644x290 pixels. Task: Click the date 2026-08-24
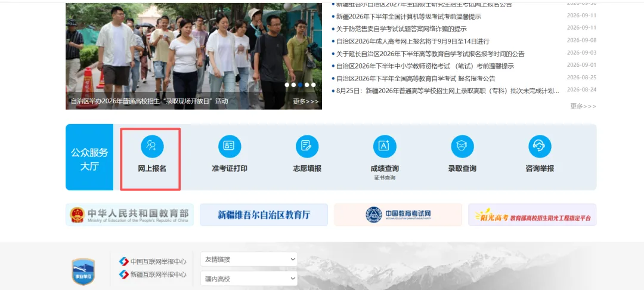(x=581, y=90)
